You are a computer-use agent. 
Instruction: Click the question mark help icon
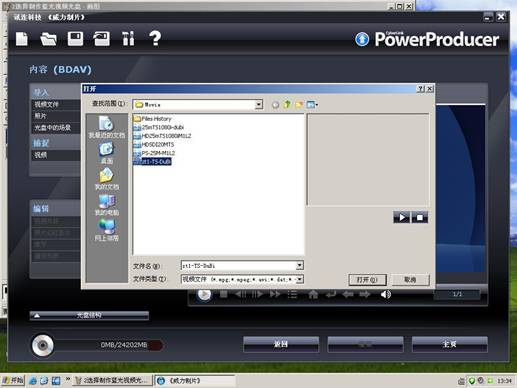click(155, 38)
